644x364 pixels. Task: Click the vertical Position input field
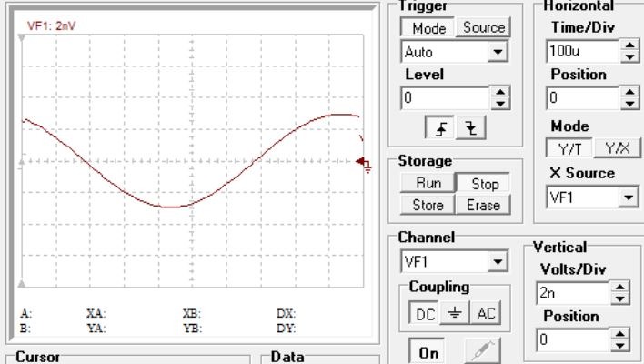point(573,339)
